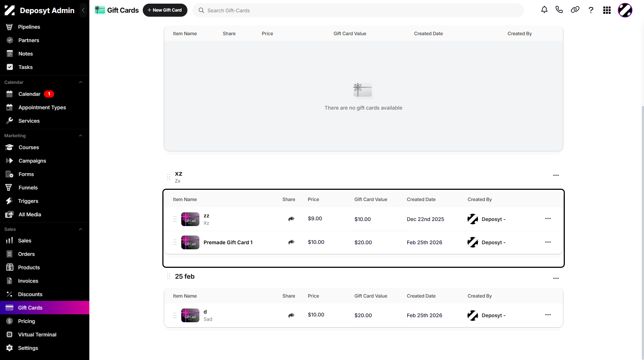This screenshot has width=644, height=360.
Task: Click the $9.00 price of zz
Action: [315, 218]
